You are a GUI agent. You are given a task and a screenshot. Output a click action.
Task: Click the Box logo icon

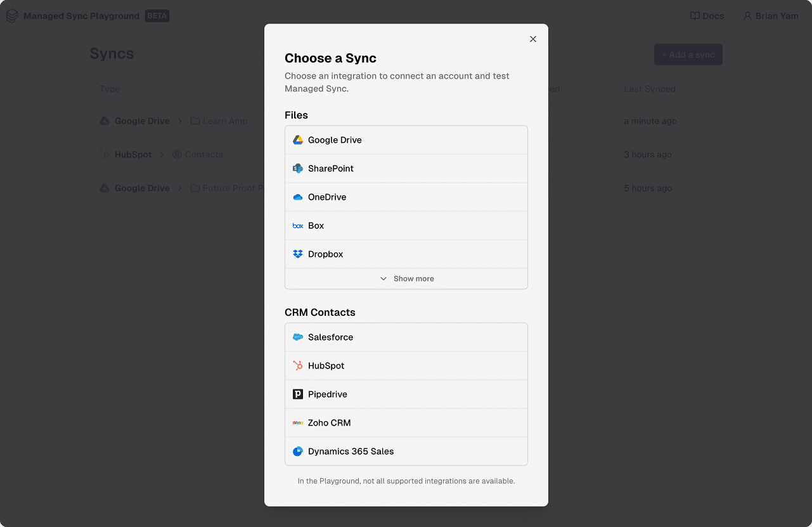(x=298, y=226)
